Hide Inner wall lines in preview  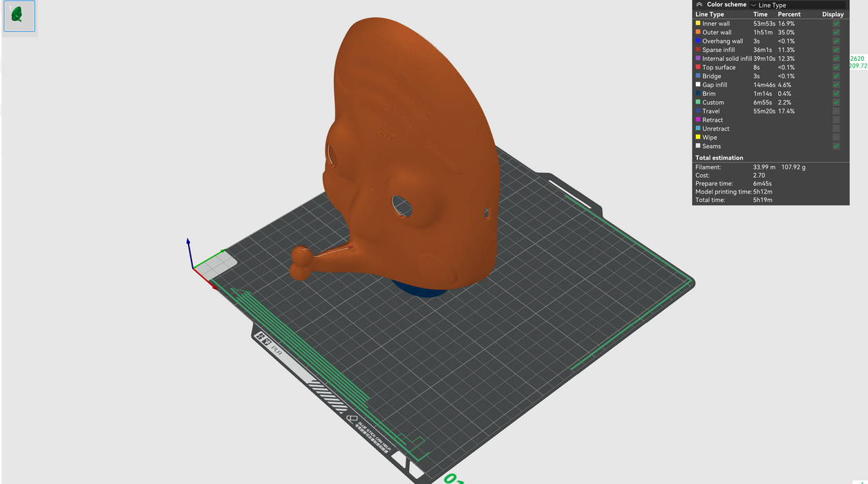836,24
